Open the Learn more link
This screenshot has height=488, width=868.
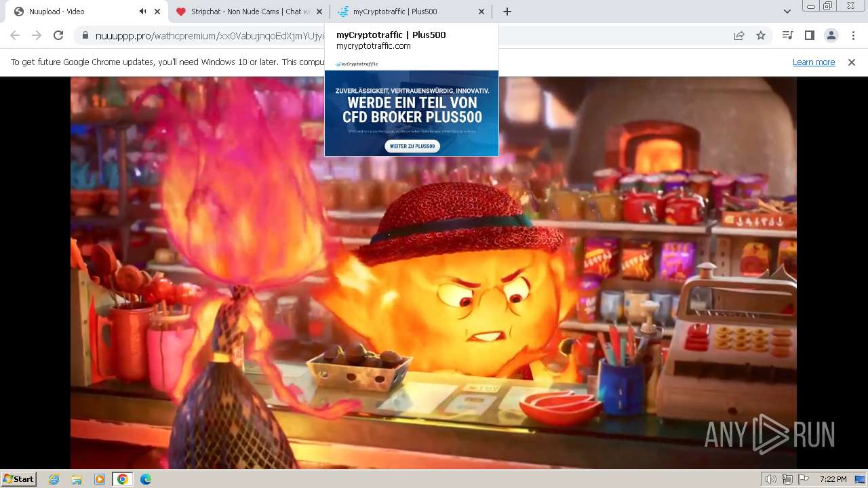pyautogui.click(x=814, y=62)
